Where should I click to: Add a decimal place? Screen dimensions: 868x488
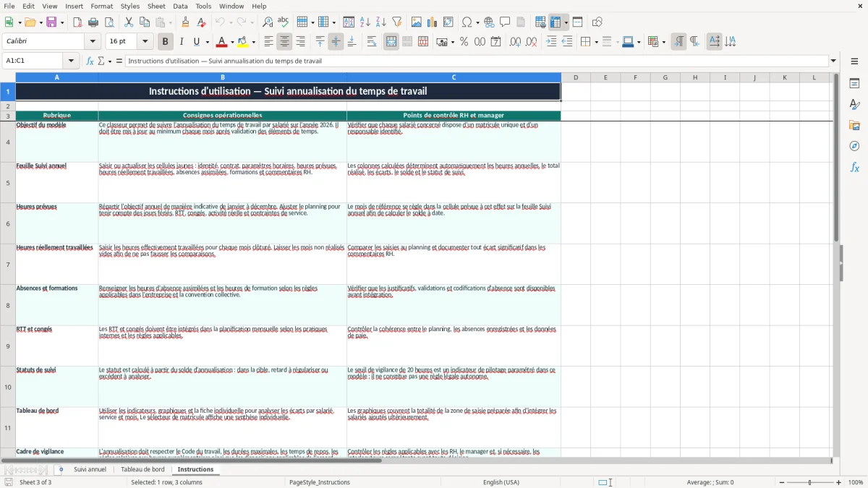click(516, 42)
